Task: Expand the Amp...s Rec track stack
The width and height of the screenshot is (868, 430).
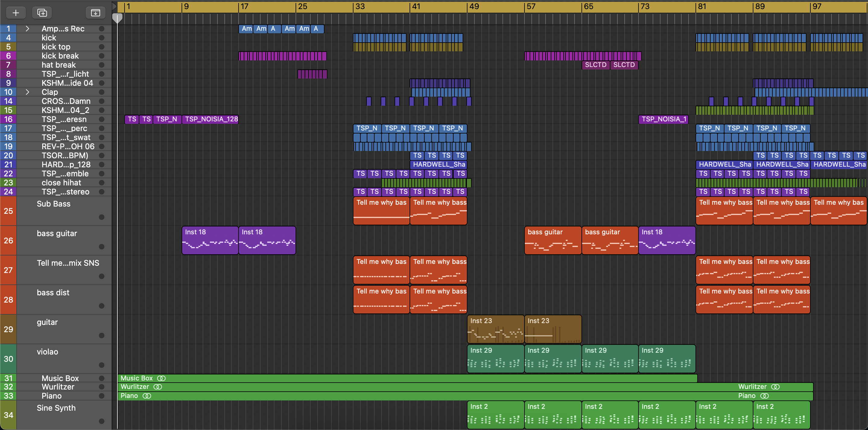Action: (28, 29)
